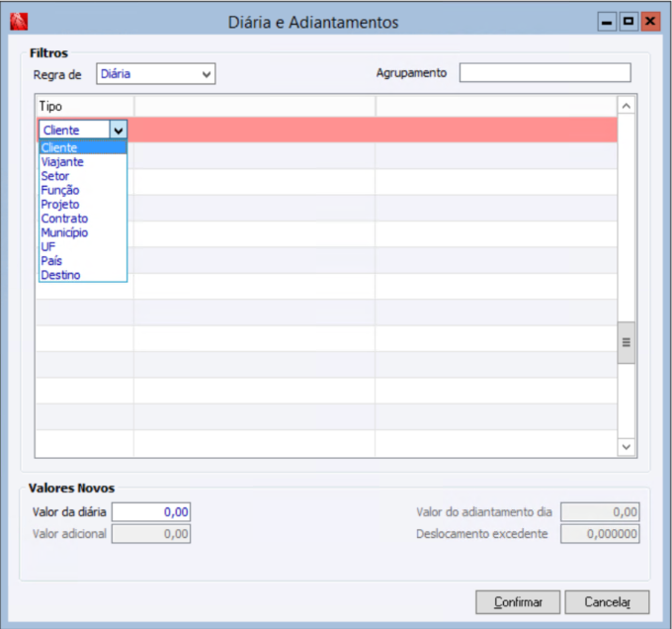
Task: Click the Agrupamento input field
Action: click(x=545, y=72)
